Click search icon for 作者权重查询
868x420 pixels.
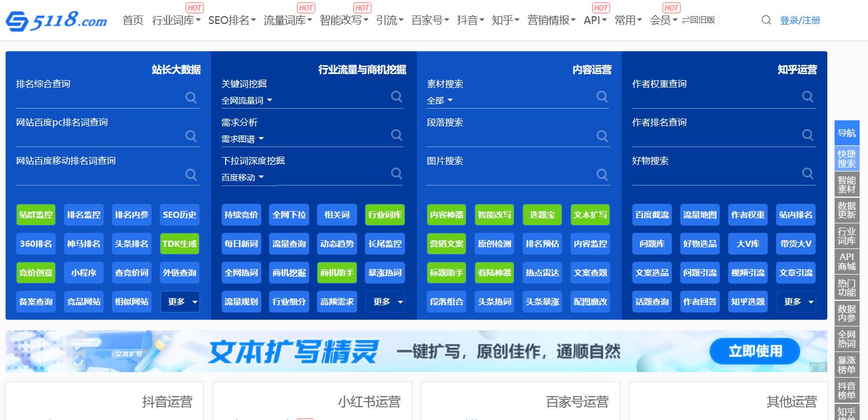(x=808, y=96)
